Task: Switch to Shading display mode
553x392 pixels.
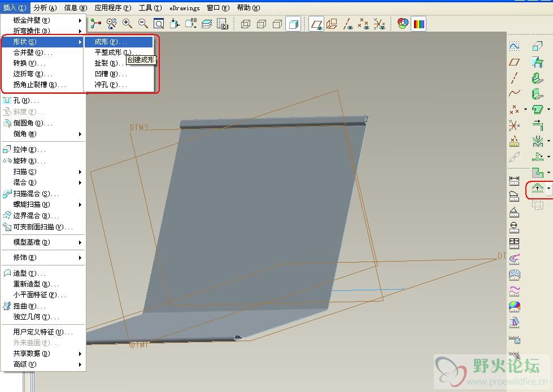Action: (293, 24)
